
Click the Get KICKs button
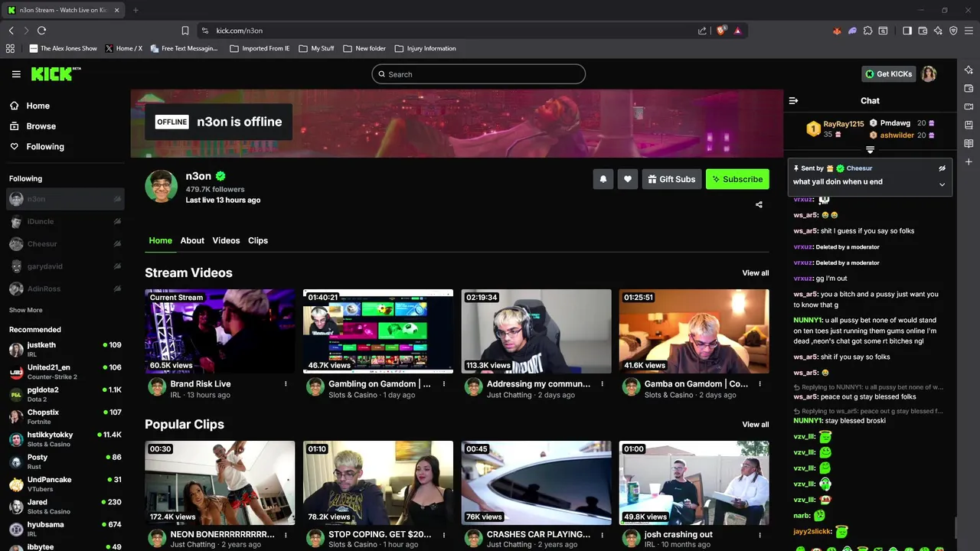click(x=889, y=74)
